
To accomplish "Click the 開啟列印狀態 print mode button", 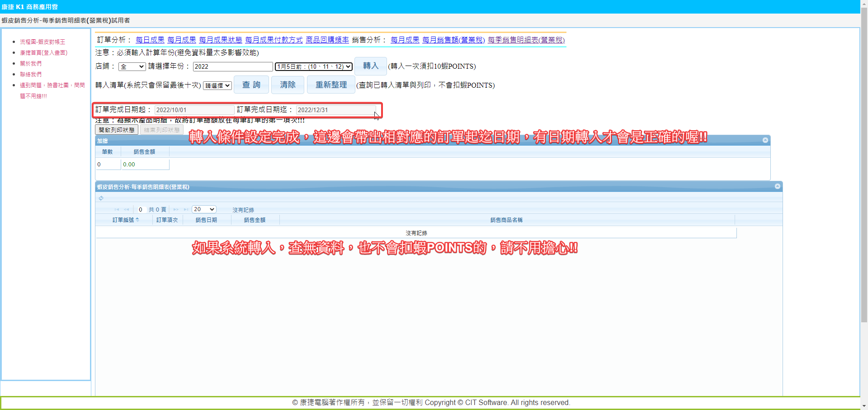I will [117, 130].
